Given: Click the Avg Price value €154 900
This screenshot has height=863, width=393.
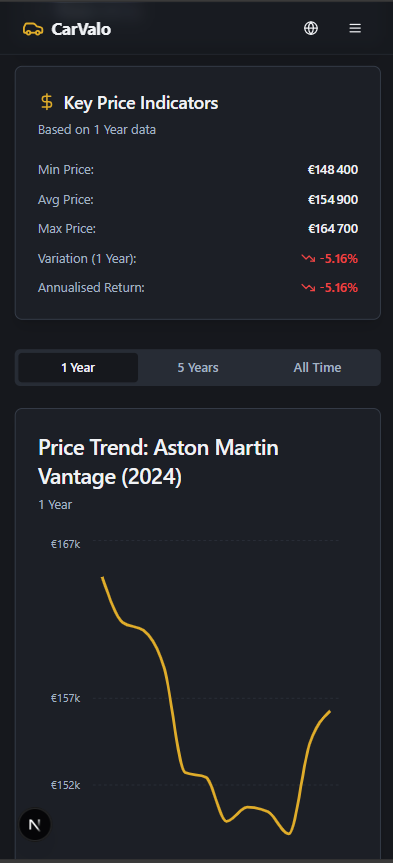Looking at the screenshot, I should coord(332,200).
